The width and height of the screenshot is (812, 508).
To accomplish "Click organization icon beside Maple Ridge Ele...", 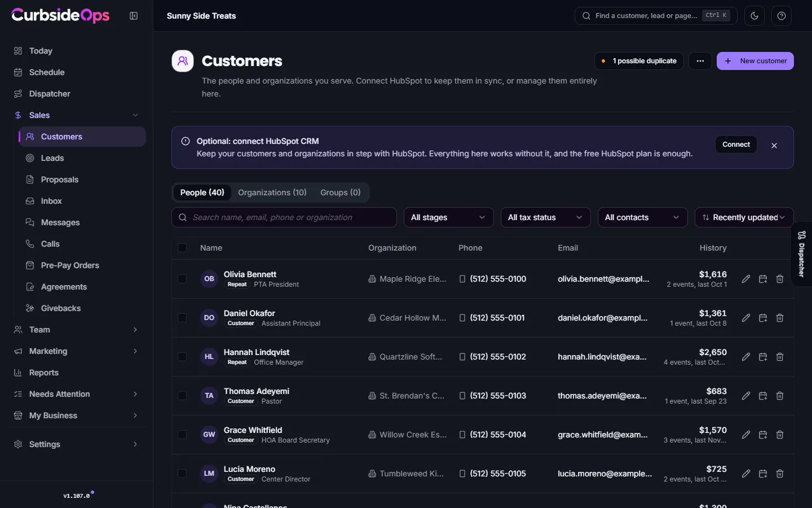I will pos(372,279).
